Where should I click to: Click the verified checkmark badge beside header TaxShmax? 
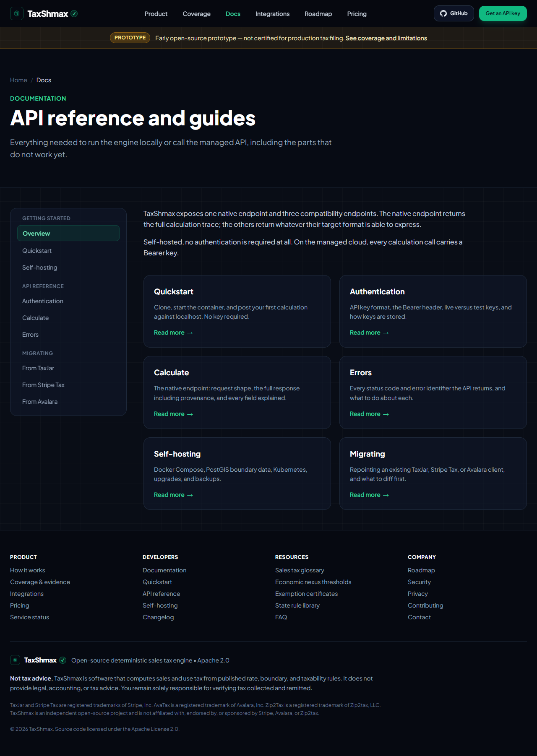coord(74,13)
